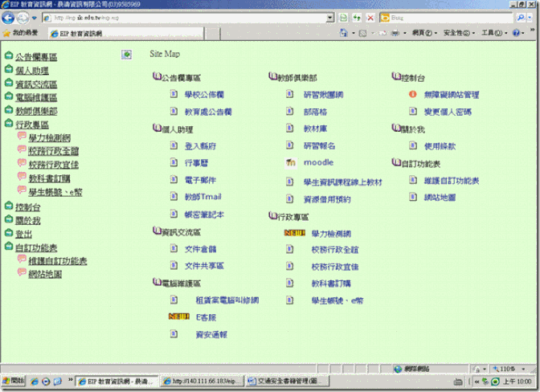
Task: Open the 安全性(S) menu dropdown
Action: point(459,33)
